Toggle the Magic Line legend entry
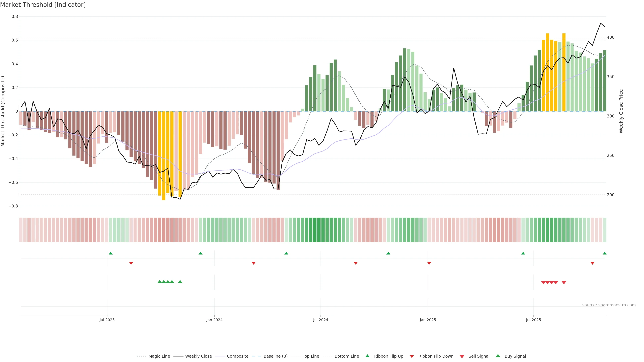 (x=159, y=356)
